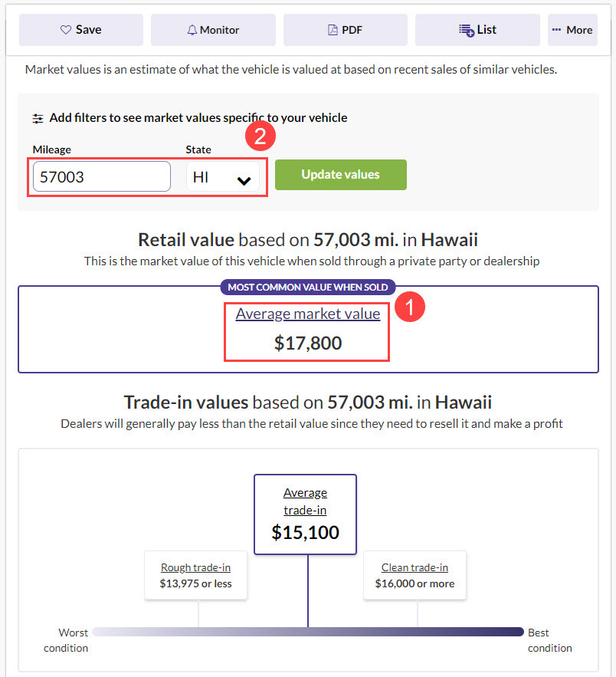
Task: Open the Rough trade-in details link
Action: (x=195, y=567)
